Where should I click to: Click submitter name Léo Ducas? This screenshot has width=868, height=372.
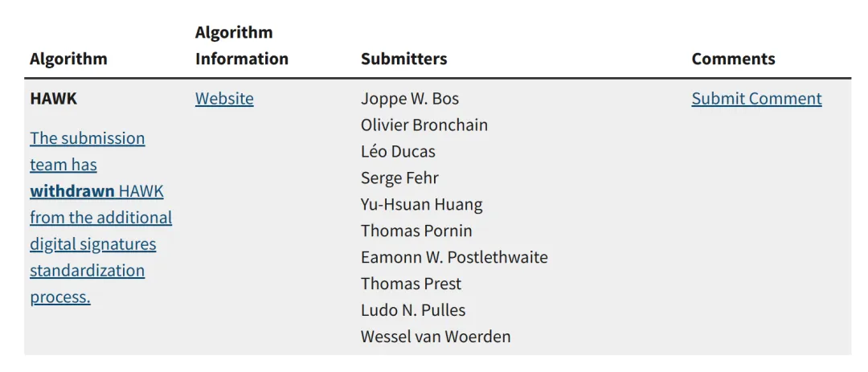(398, 152)
